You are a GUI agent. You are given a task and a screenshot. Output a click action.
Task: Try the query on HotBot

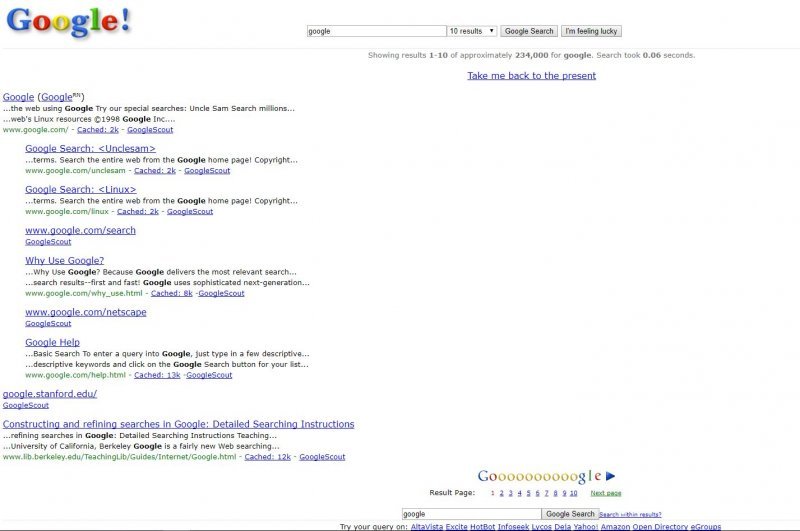click(x=483, y=527)
